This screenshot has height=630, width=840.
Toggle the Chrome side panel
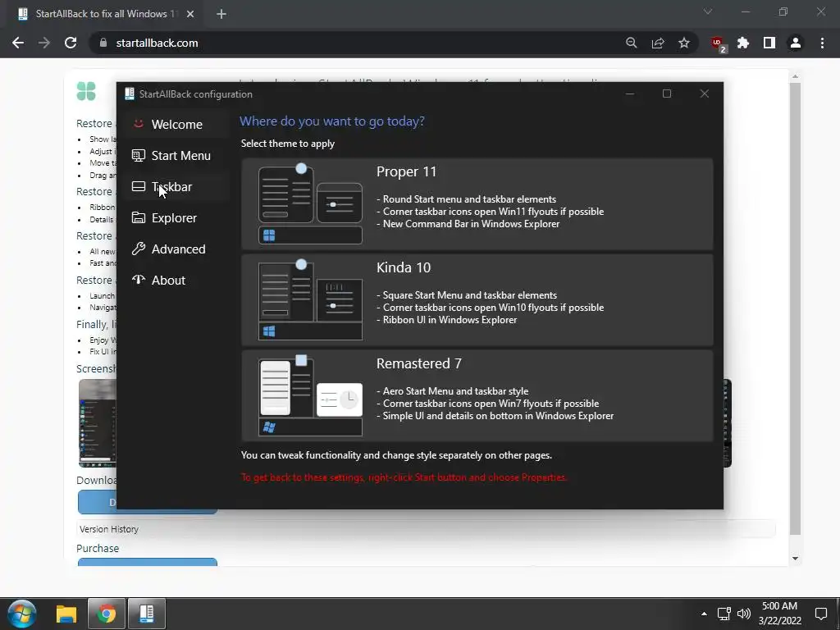tap(769, 43)
